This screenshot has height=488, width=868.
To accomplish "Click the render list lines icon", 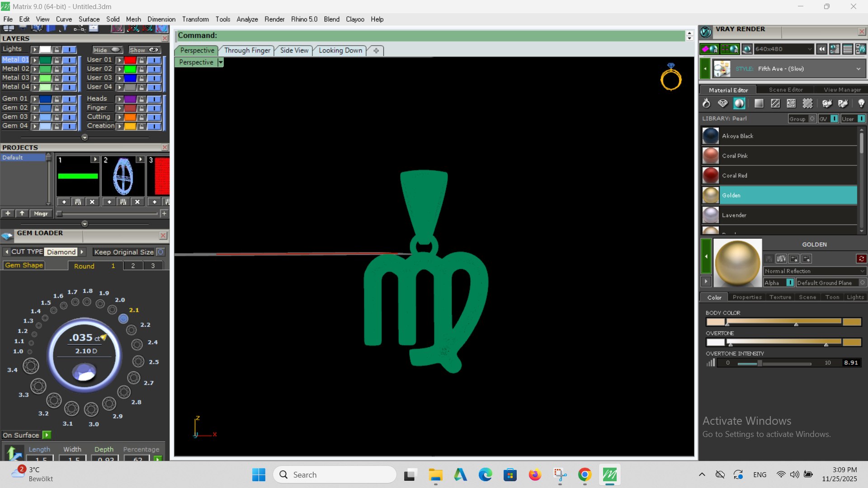I will [x=848, y=49].
